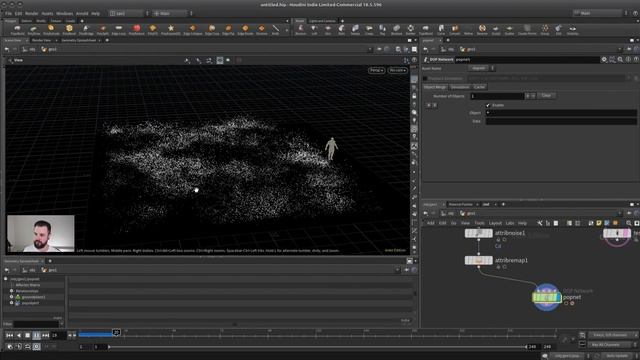This screenshot has height=360, width=640.
Task: Open the File menu
Action: 8,13
